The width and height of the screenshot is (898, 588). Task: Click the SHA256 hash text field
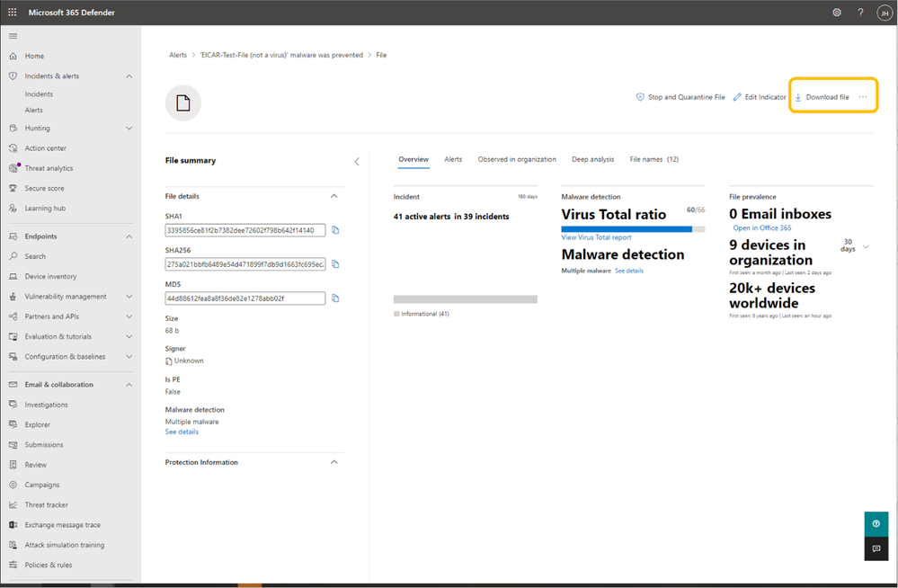point(245,264)
